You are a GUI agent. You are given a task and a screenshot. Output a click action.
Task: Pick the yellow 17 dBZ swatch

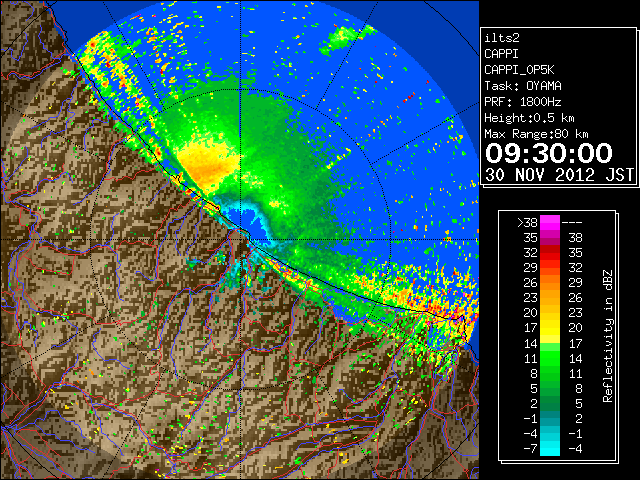coord(550,328)
